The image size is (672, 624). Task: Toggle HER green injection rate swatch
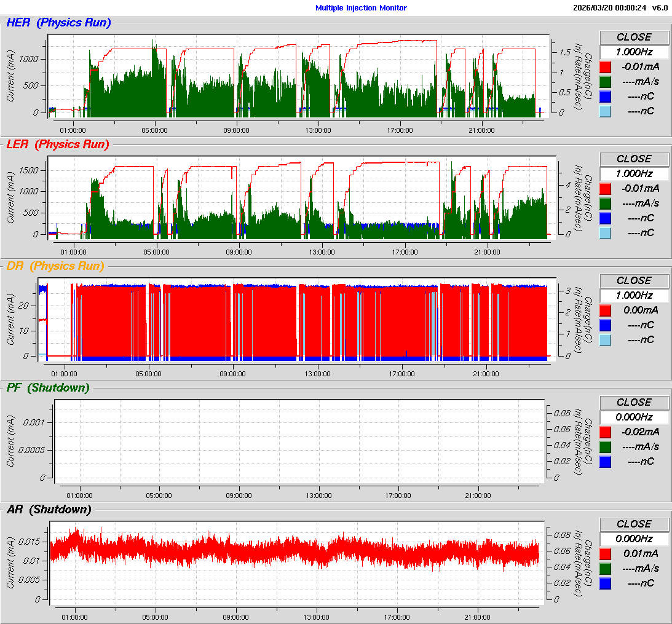coord(606,82)
